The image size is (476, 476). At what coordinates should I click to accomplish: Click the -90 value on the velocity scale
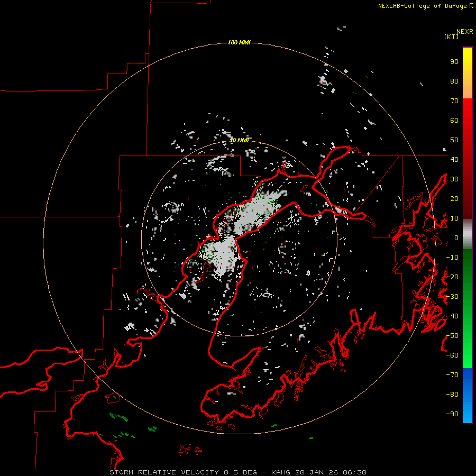[x=452, y=414]
